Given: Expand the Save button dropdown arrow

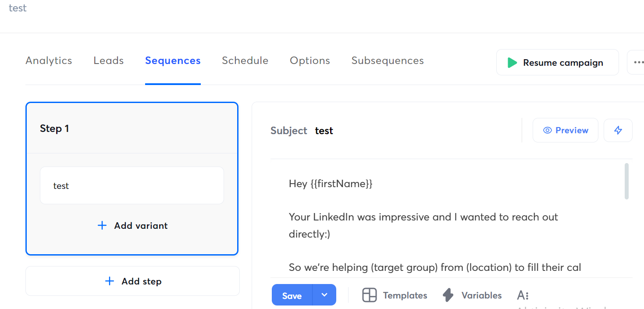Looking at the screenshot, I should coord(325,295).
